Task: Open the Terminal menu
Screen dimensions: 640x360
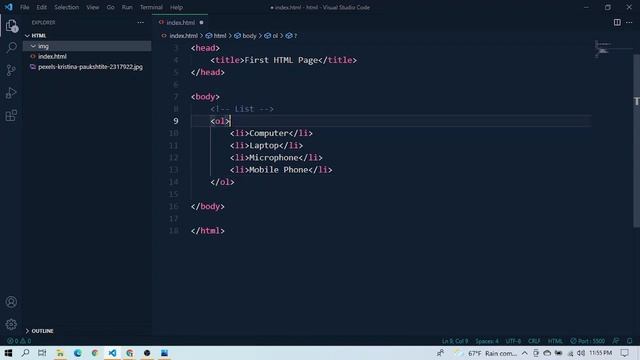Action: pos(151,7)
